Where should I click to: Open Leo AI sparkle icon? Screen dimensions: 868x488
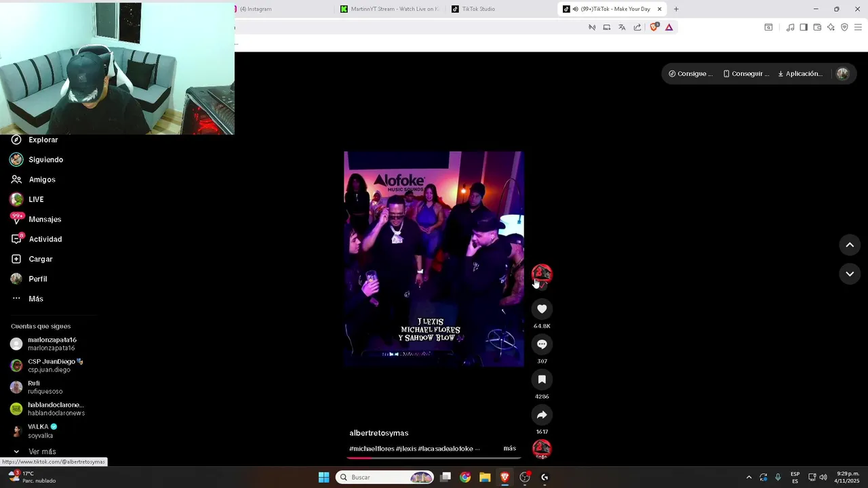(831, 28)
